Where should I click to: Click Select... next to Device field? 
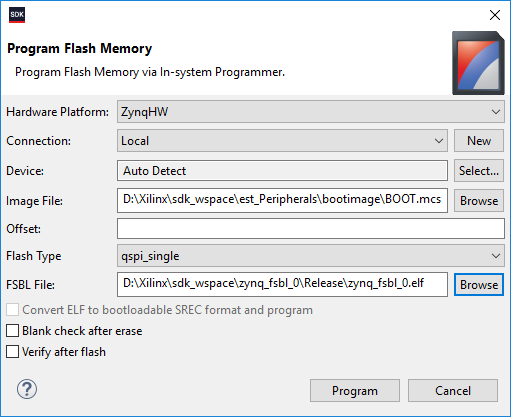(479, 171)
